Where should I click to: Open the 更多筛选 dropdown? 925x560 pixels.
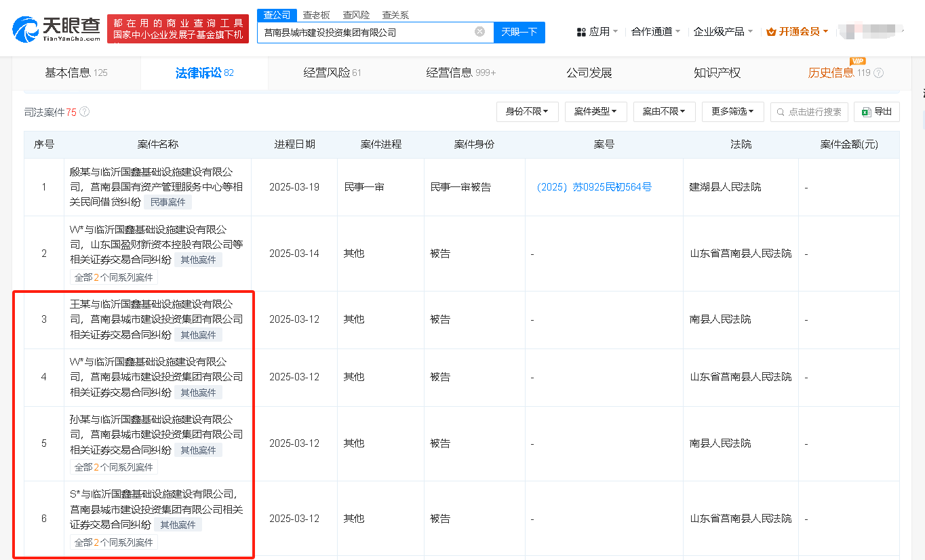pyautogui.click(x=732, y=112)
